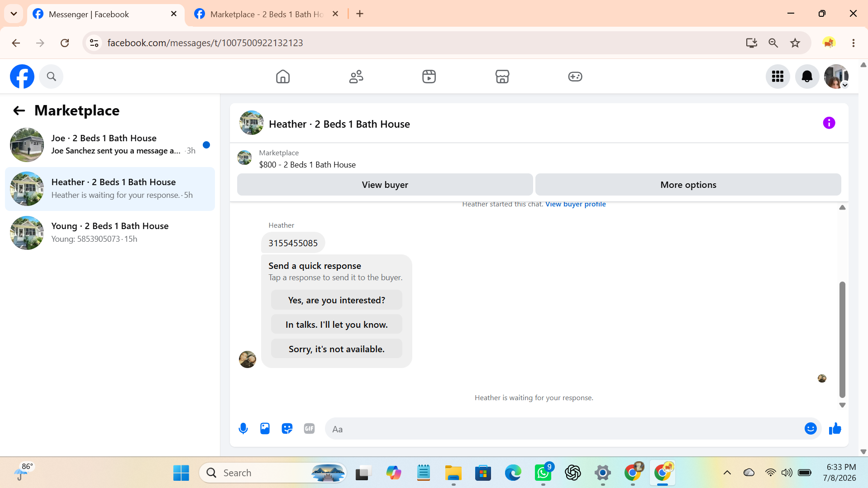
Task: Click the address bar URL
Action: [205, 43]
